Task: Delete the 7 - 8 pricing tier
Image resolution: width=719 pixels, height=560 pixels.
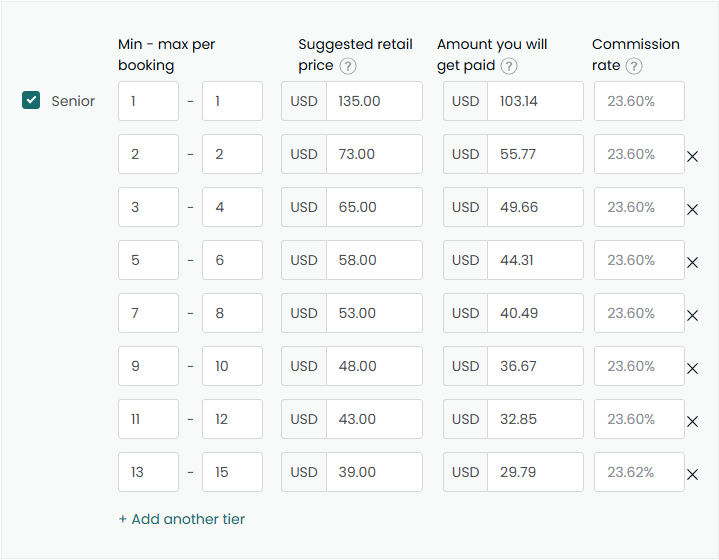Action: click(x=692, y=315)
